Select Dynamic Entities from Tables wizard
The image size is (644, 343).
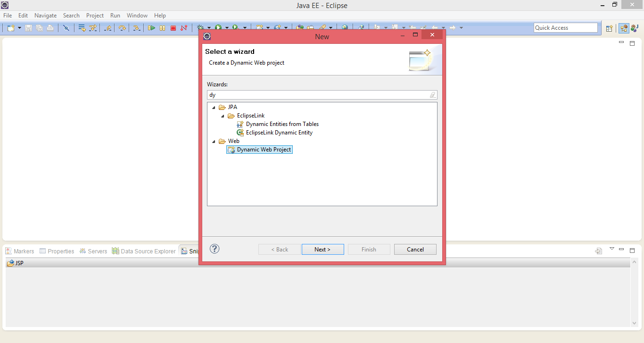point(282,124)
